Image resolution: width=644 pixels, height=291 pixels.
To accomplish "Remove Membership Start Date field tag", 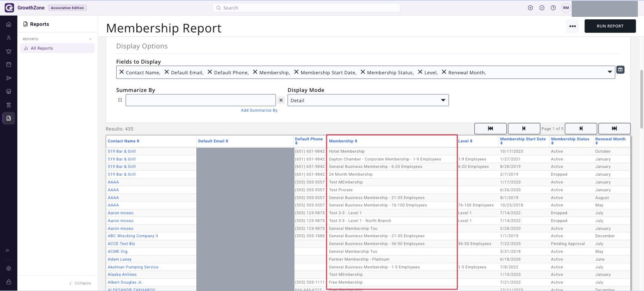I will 296,72.
